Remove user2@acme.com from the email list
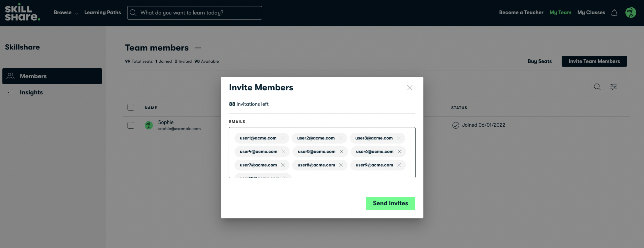 click(x=340, y=138)
